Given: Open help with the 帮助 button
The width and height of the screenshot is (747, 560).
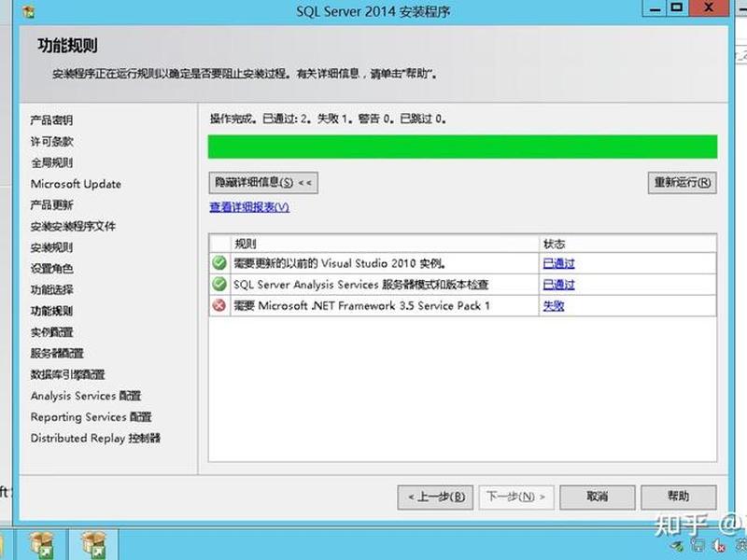Looking at the screenshot, I should [679, 497].
